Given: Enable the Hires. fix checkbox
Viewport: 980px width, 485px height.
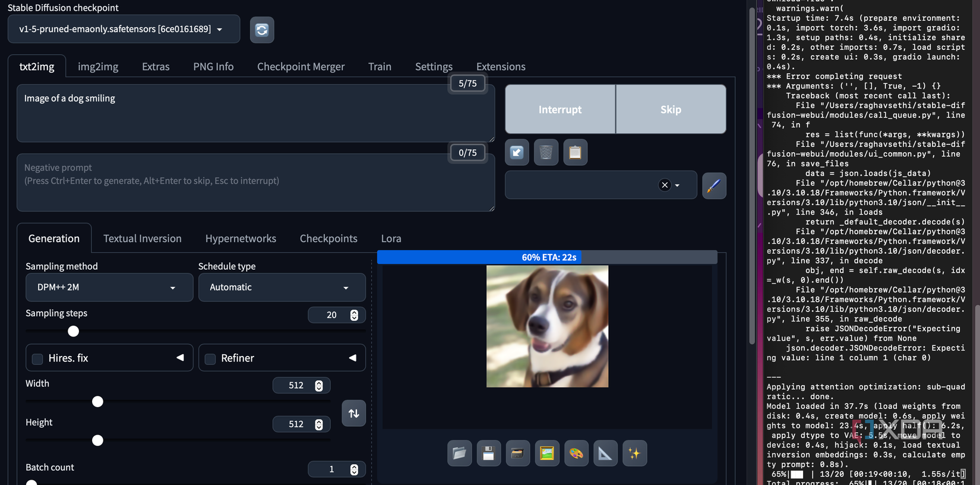Looking at the screenshot, I should coord(37,358).
